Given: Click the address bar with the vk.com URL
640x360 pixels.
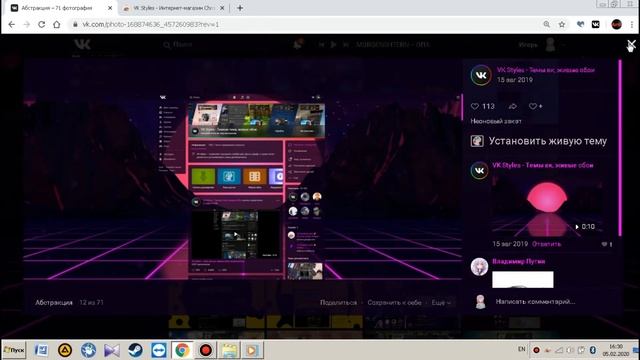Looking at the screenshot, I should (306, 24).
